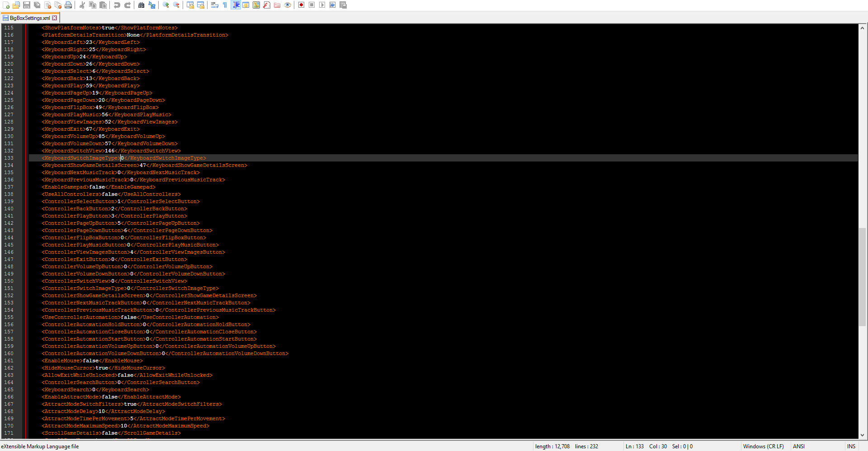The height and width of the screenshot is (451, 868).
Task: Zoom out using the magnifier minus icon
Action: click(176, 5)
